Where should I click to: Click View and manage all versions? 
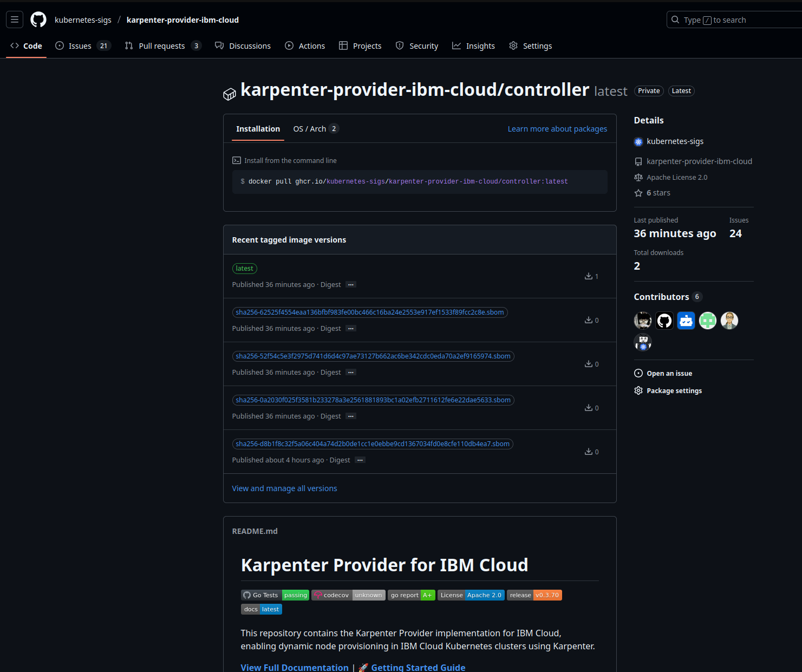point(284,488)
